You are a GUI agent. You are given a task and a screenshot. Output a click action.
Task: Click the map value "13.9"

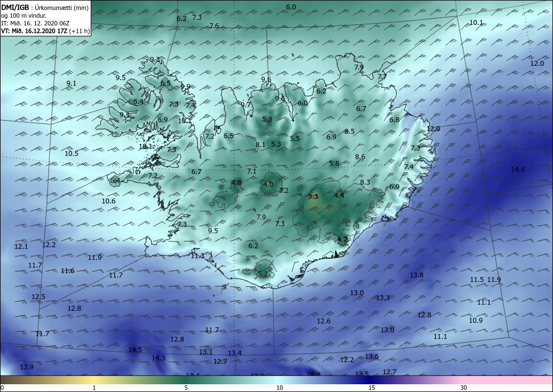tap(27, 367)
